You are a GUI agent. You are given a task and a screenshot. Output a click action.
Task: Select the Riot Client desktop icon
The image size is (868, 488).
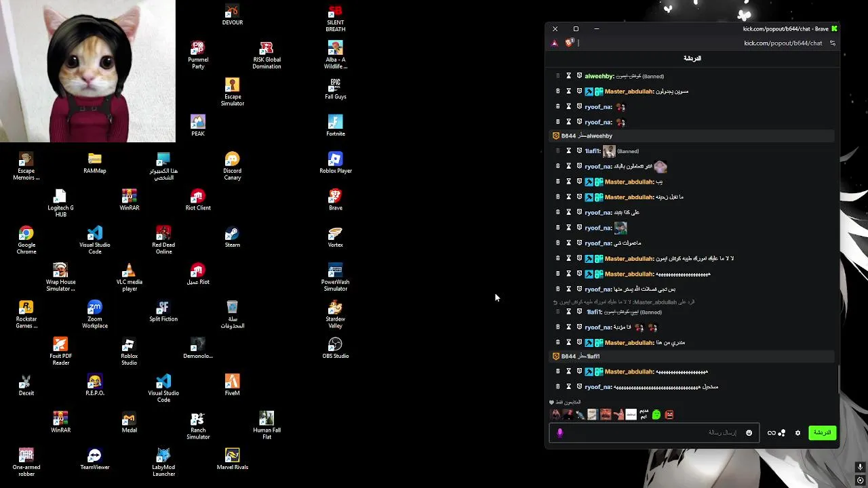coord(198,201)
